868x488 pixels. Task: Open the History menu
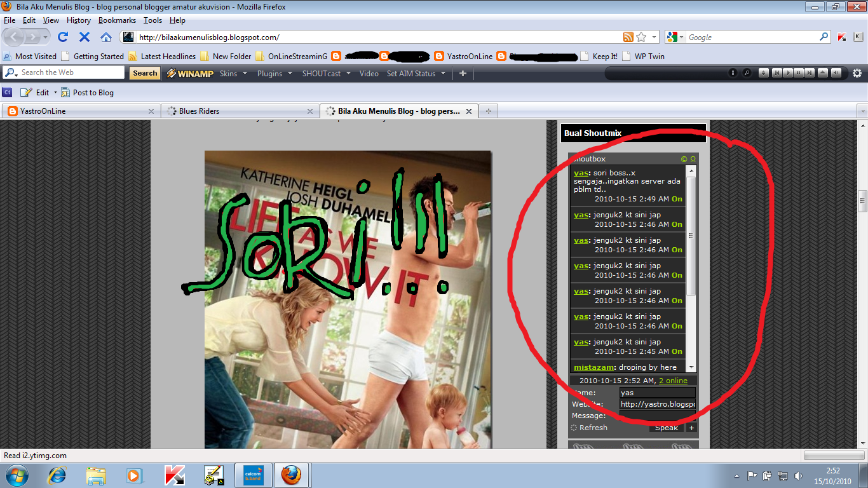(x=79, y=20)
